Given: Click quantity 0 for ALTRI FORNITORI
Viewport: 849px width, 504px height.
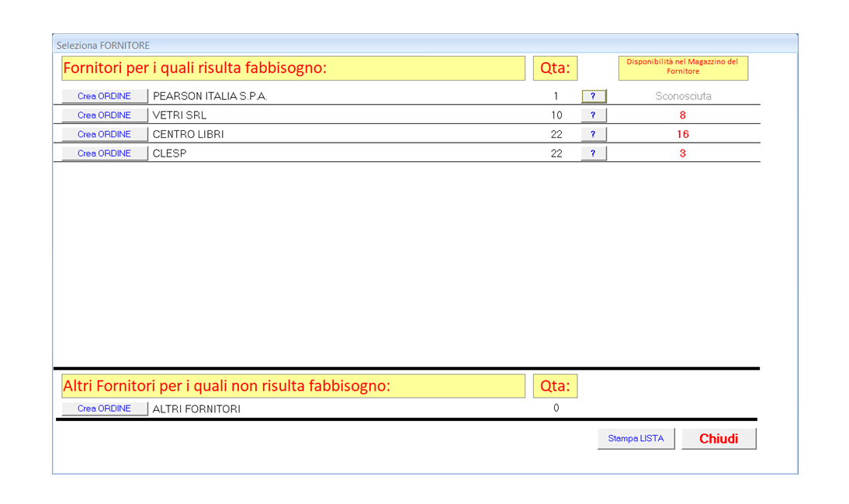Looking at the screenshot, I should pyautogui.click(x=556, y=409).
